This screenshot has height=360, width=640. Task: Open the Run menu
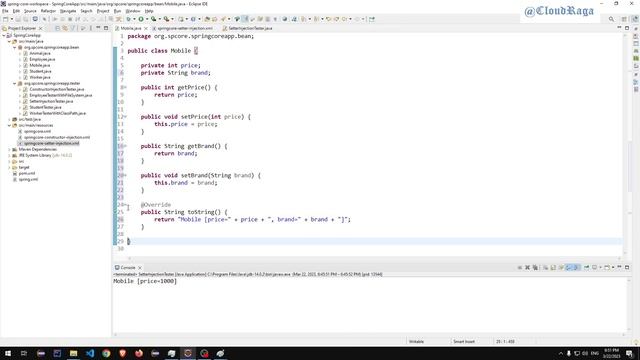pos(117,11)
